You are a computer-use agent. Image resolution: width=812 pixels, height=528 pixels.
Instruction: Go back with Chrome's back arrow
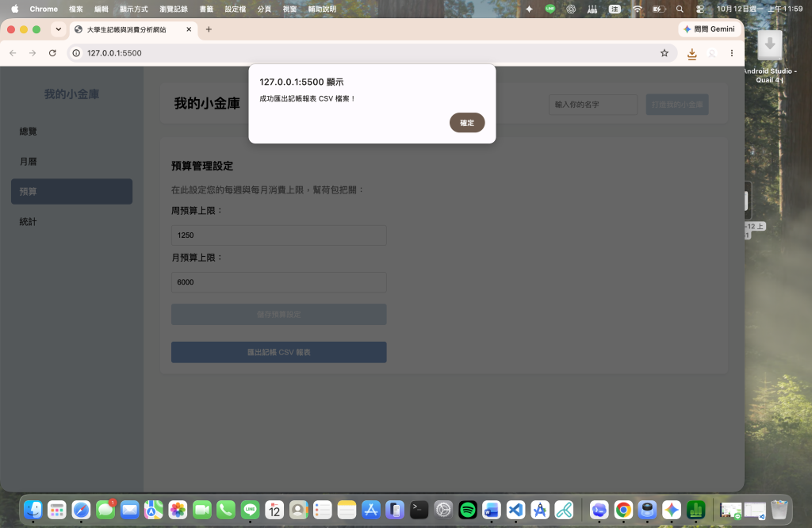click(13, 53)
